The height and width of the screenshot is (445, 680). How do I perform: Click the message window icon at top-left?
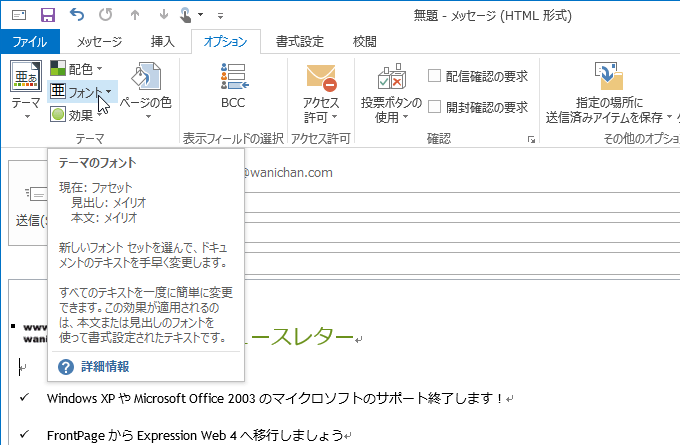click(x=19, y=15)
